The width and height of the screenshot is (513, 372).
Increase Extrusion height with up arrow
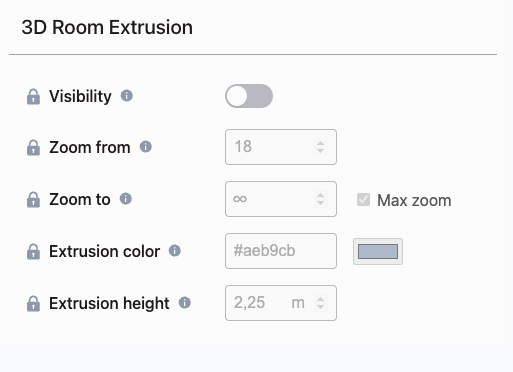(x=320, y=299)
